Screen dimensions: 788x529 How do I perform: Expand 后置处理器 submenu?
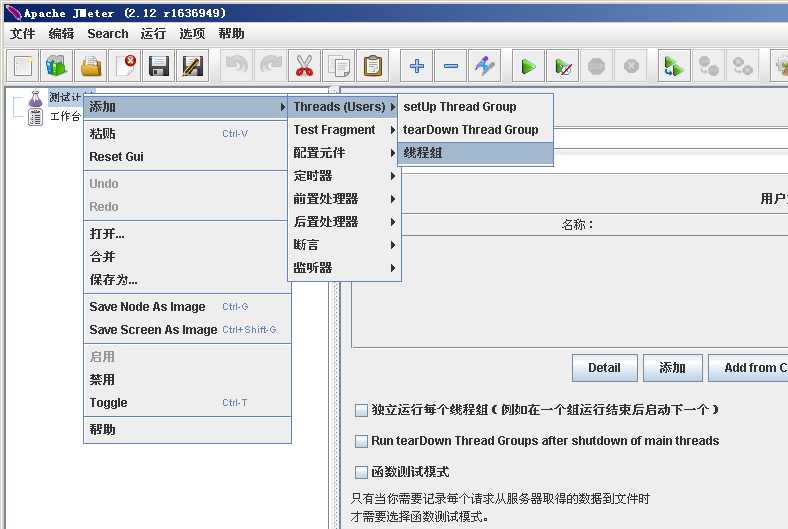[344, 222]
